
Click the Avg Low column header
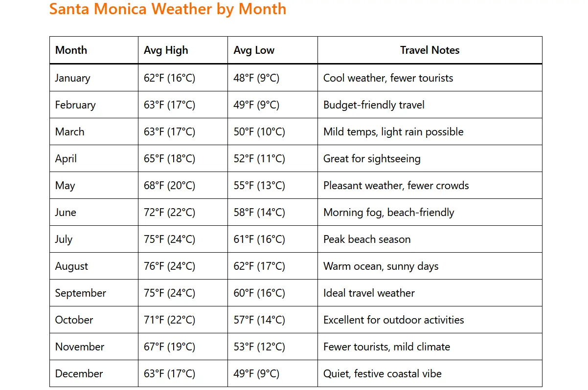coord(254,50)
